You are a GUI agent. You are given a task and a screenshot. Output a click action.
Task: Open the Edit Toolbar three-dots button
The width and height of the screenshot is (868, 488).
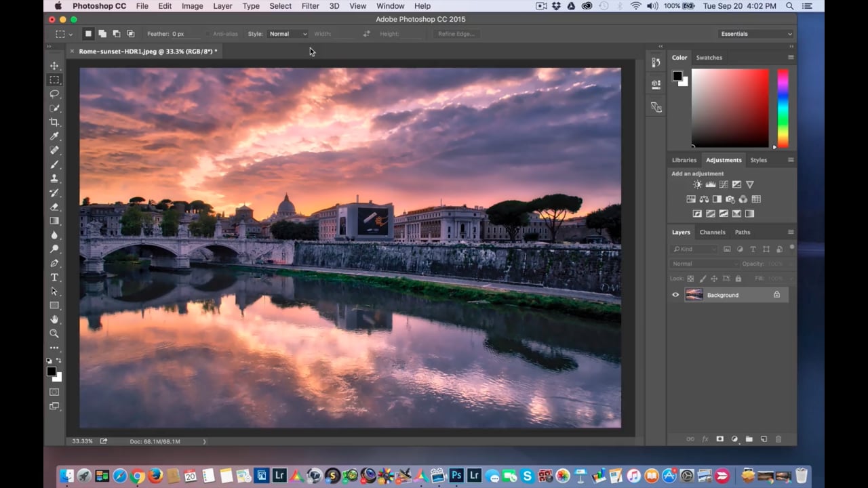pyautogui.click(x=54, y=348)
